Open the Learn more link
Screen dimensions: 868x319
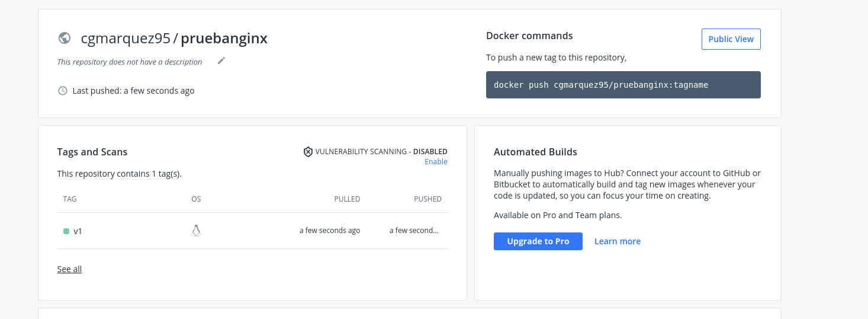617,241
